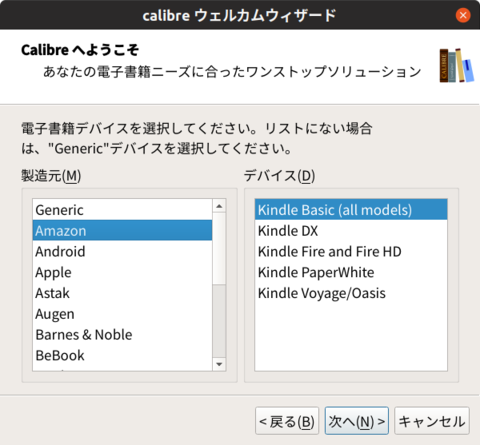Proceed with the 次へ(N) button
Image resolution: width=480 pixels, height=445 pixels.
357,421
